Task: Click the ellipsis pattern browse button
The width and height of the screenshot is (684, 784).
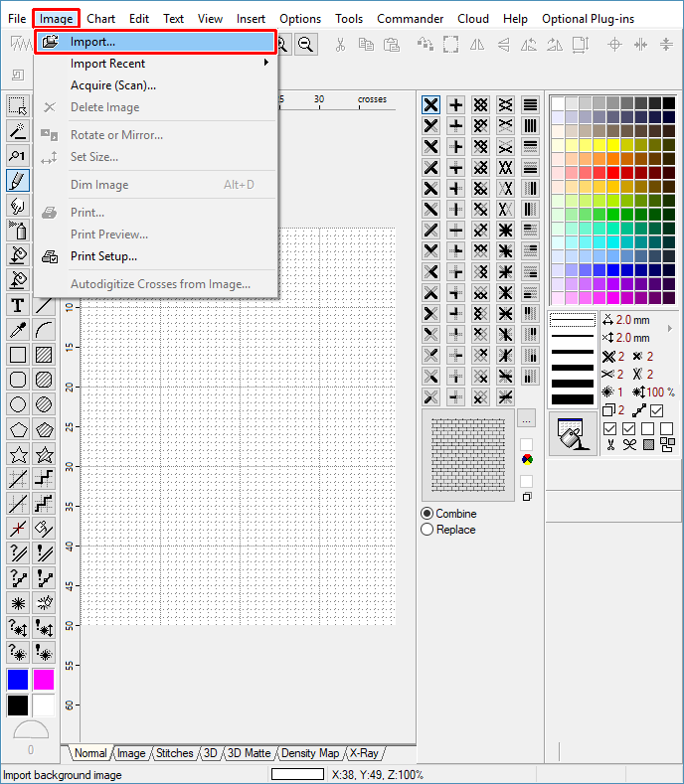Action: [x=526, y=419]
